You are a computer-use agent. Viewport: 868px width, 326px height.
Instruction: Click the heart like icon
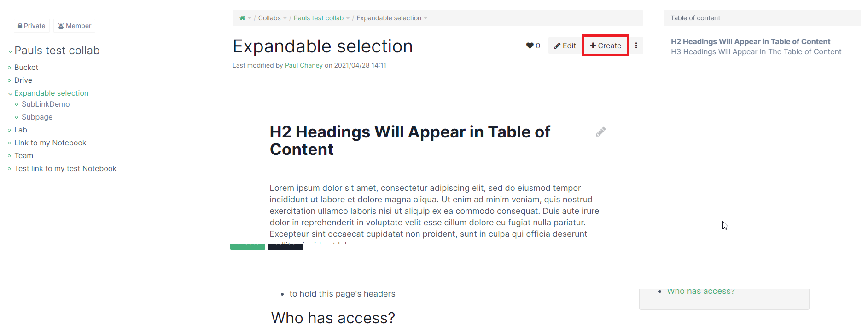click(530, 46)
